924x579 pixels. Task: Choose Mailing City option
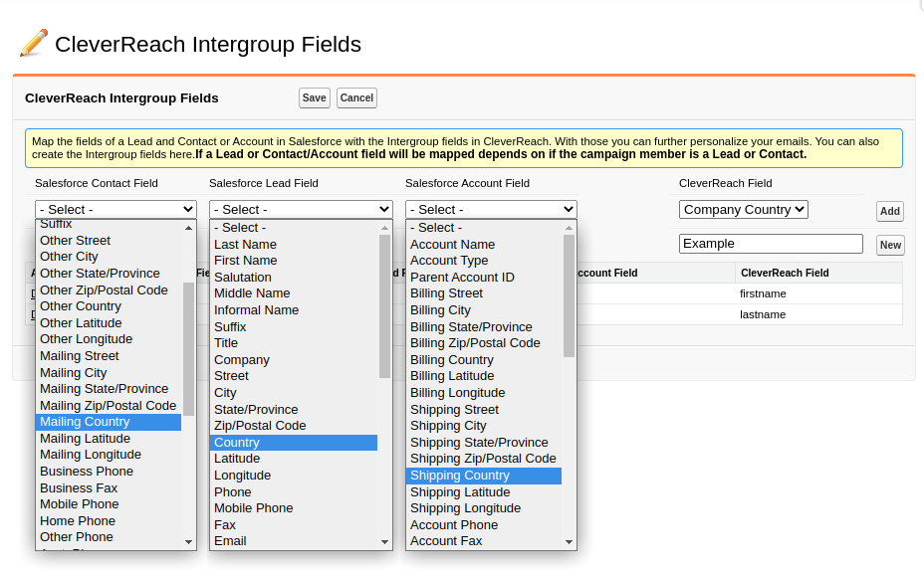click(109, 372)
